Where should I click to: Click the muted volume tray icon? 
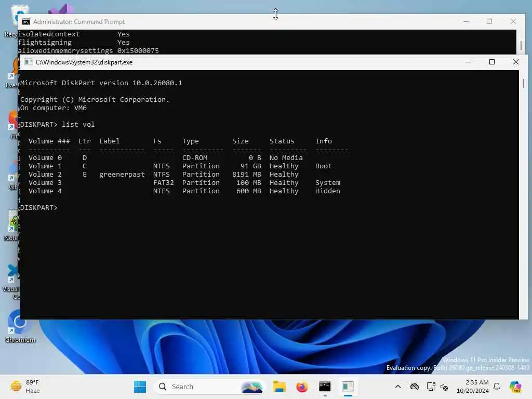coord(444,387)
